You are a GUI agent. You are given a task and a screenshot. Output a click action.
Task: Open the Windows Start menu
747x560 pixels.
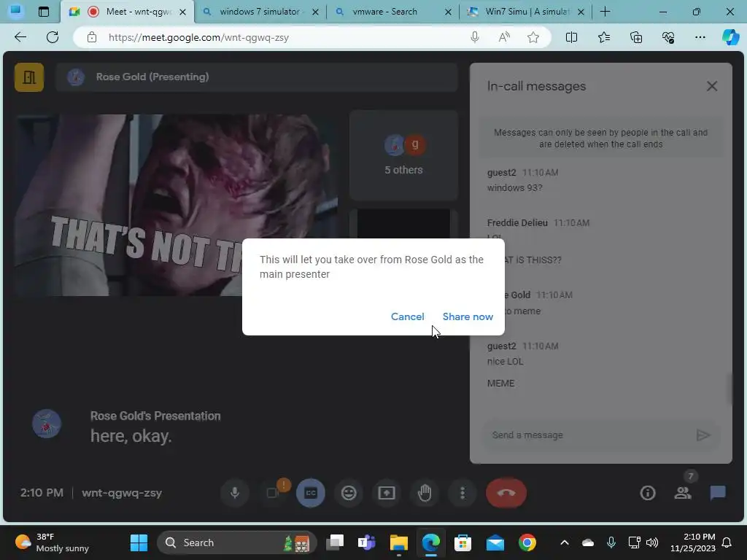click(139, 542)
